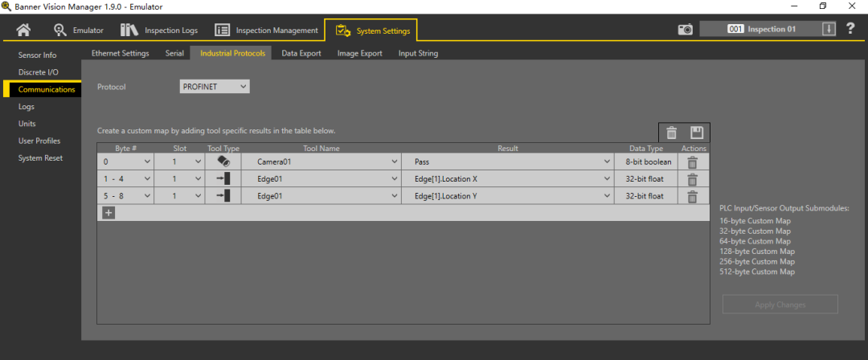The image size is (868, 360).
Task: Open Byte # dropdown showing 0
Action: (x=125, y=162)
